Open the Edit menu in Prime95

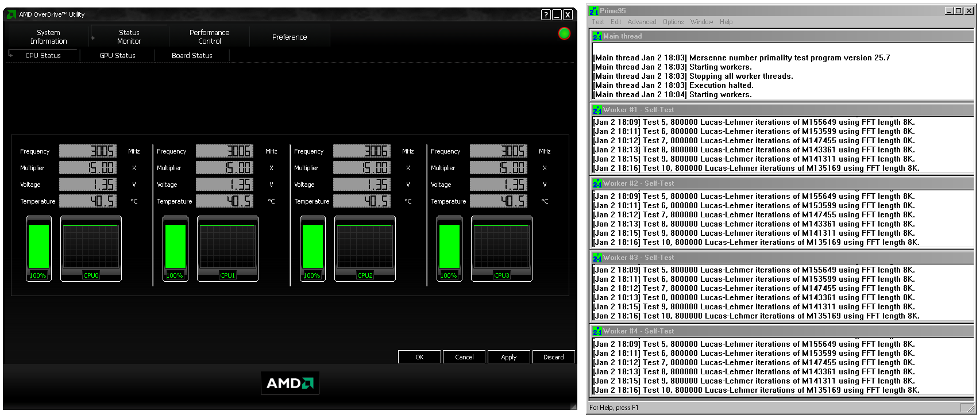[616, 22]
